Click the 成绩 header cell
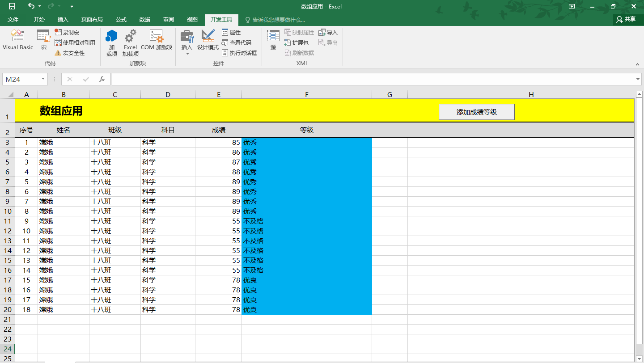Screen dimensions: 644x363 (218, 130)
